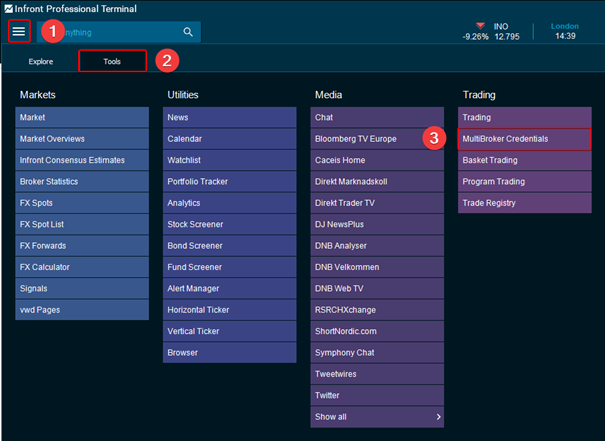
Task: Open MultiBroker Credentials
Action: (525, 139)
